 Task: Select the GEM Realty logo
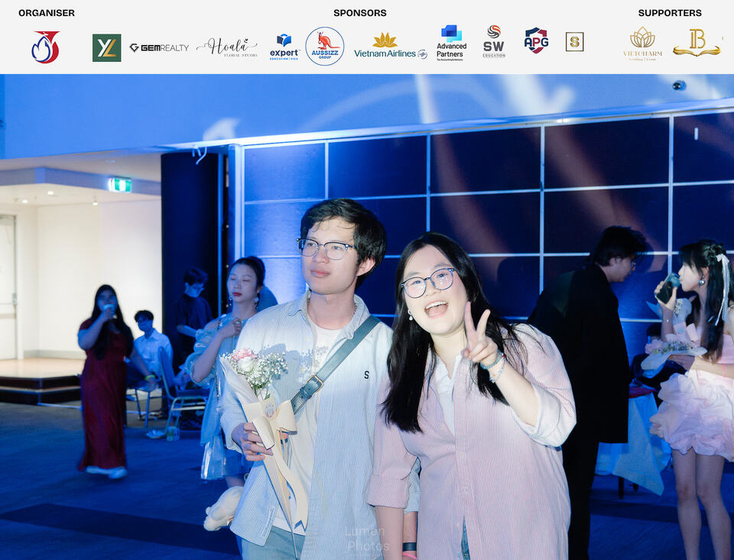coord(159,47)
